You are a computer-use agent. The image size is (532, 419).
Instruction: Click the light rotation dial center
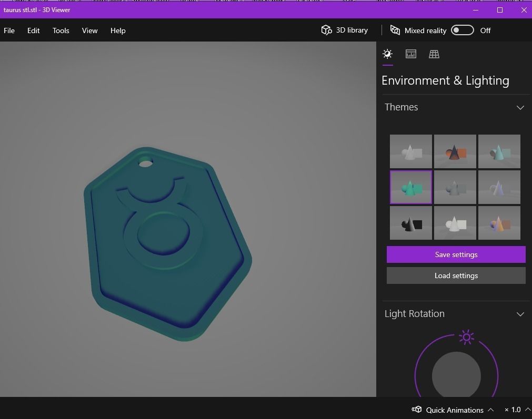coord(456,375)
